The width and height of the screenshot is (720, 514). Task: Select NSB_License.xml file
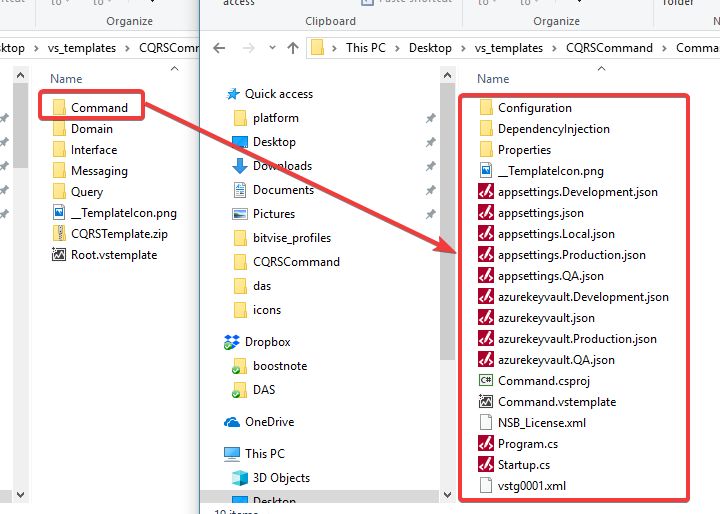(x=532, y=423)
